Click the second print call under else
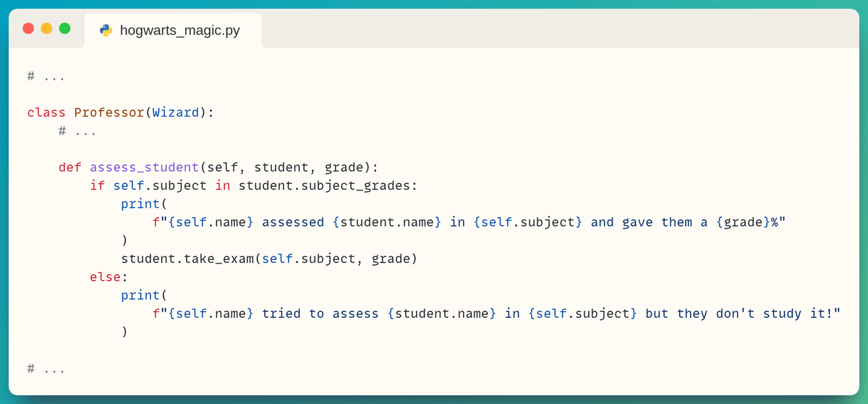The image size is (868, 404). click(140, 295)
